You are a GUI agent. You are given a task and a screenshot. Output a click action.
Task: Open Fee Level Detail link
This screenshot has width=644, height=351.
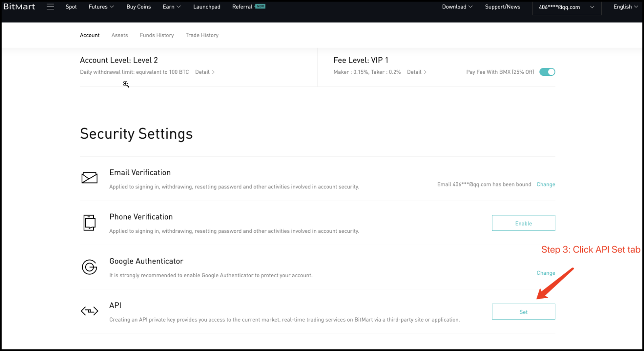(x=416, y=72)
